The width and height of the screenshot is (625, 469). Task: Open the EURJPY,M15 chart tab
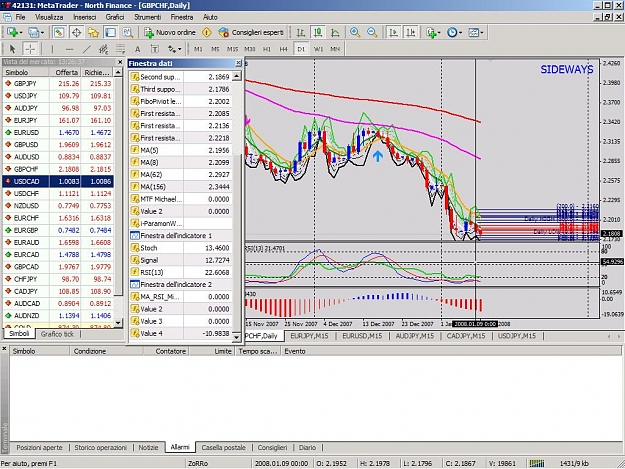click(x=309, y=336)
